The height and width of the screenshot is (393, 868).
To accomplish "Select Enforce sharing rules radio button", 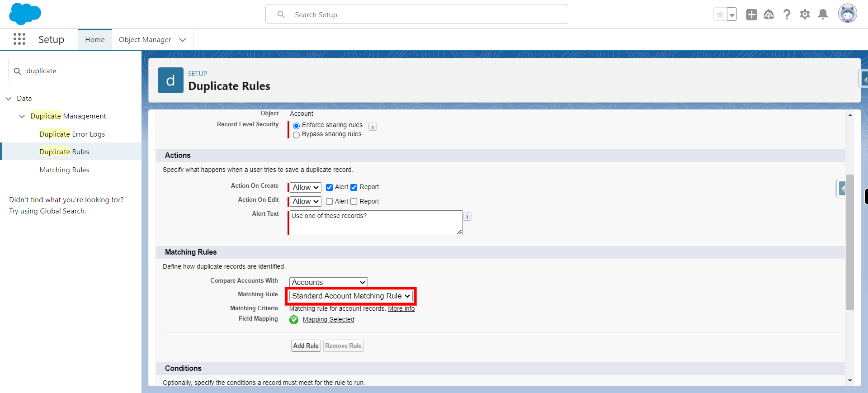I will pyautogui.click(x=297, y=126).
